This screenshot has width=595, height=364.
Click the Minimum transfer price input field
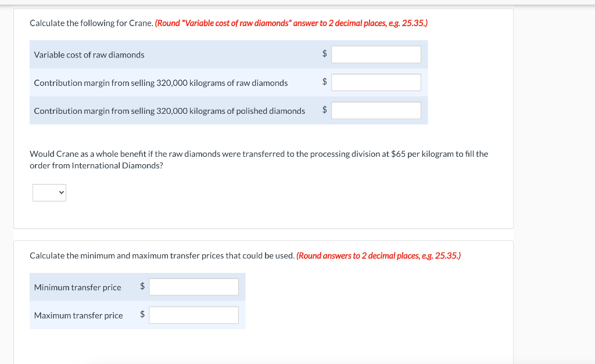(193, 287)
